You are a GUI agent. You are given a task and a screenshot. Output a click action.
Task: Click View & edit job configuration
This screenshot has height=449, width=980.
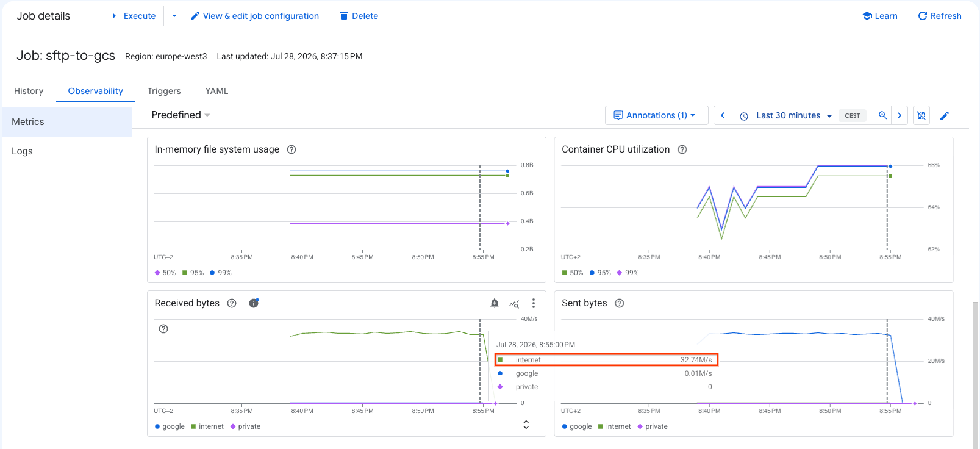coord(255,16)
